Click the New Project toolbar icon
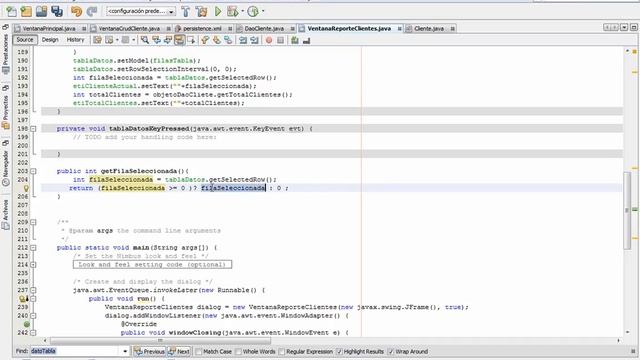 click(x=26, y=11)
